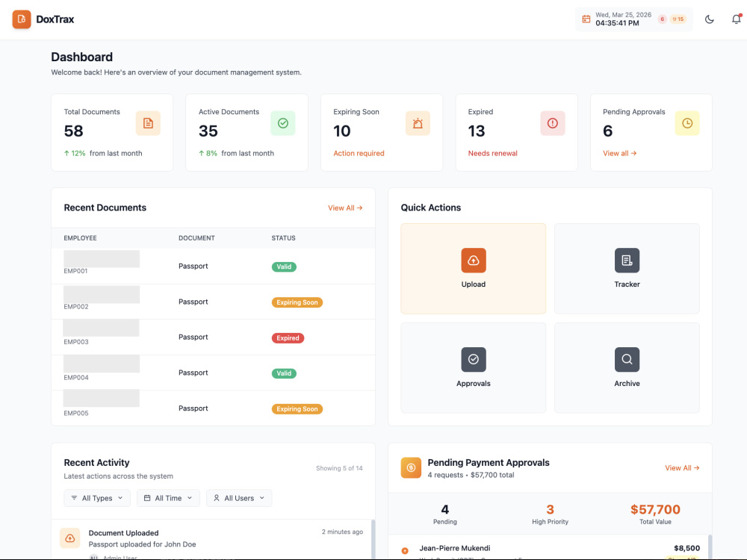This screenshot has height=560, width=747.
Task: Click the EMPLOYEE column header
Action: (x=81, y=238)
